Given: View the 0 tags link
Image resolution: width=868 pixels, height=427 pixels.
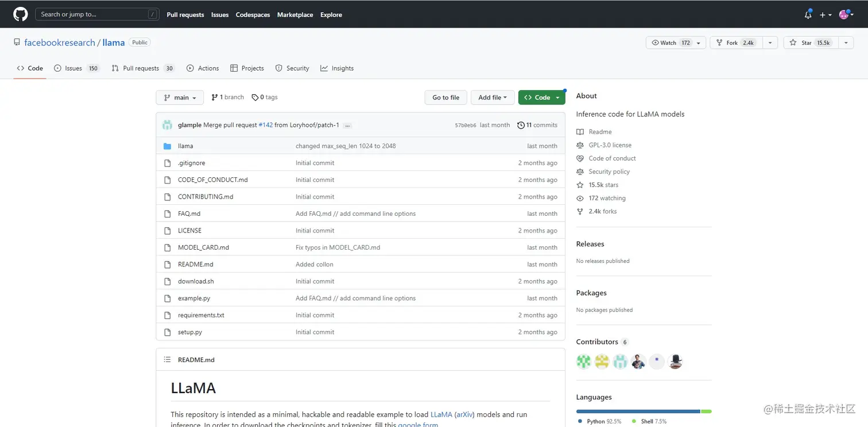Looking at the screenshot, I should click(265, 98).
